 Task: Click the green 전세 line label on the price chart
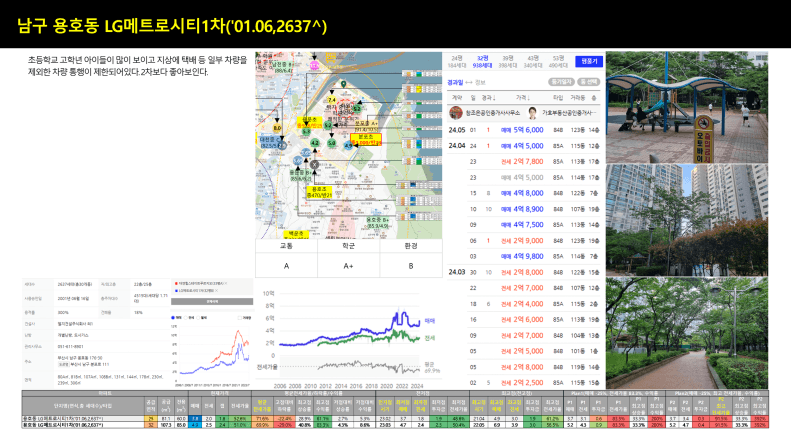click(x=429, y=338)
